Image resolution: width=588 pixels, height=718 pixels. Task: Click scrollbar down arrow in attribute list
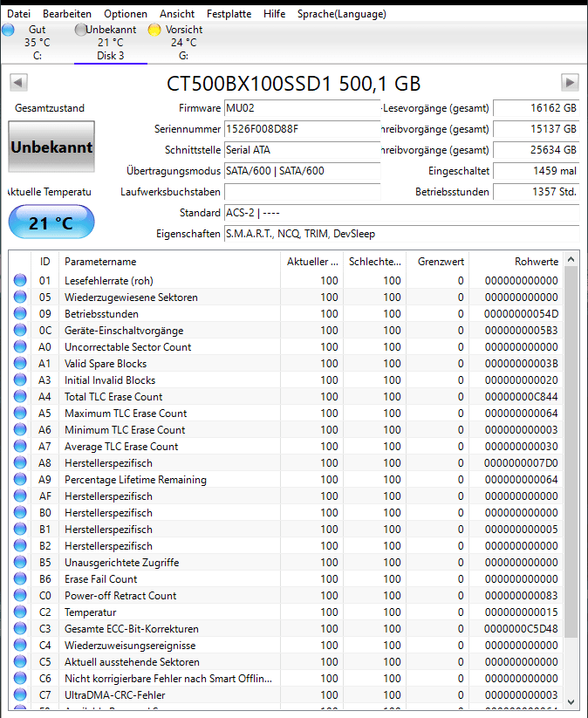click(x=571, y=702)
